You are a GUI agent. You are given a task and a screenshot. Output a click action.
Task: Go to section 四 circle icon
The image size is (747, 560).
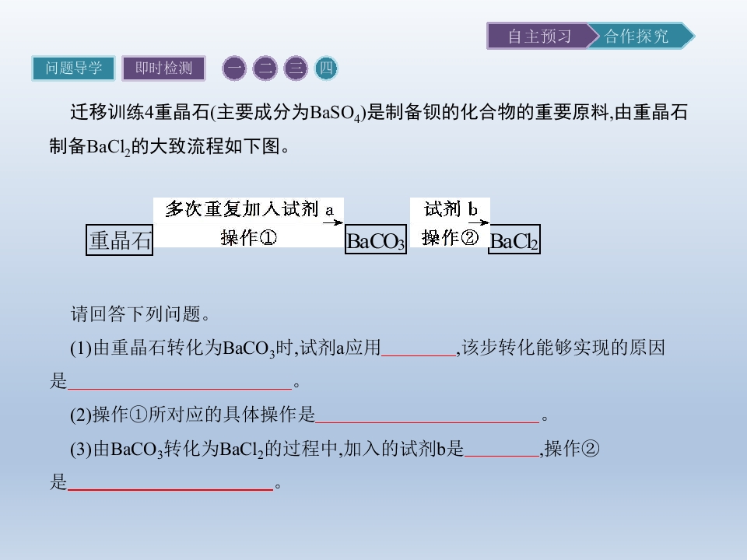[x=326, y=68]
